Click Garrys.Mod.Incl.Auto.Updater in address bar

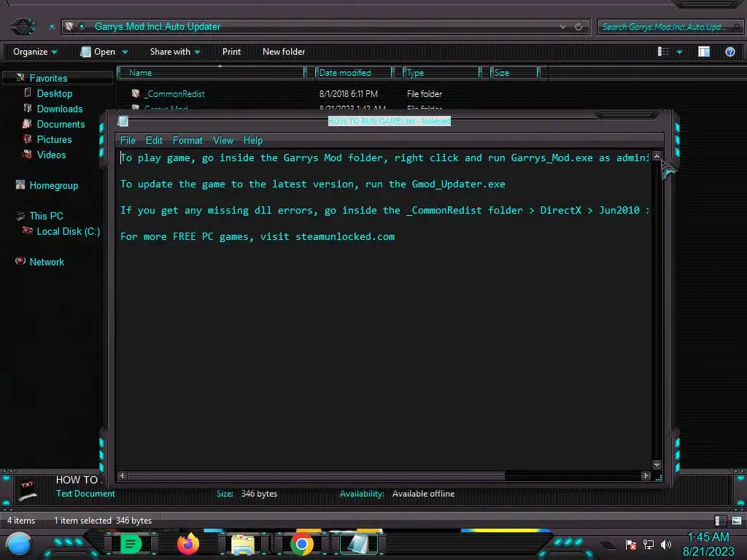158,27
